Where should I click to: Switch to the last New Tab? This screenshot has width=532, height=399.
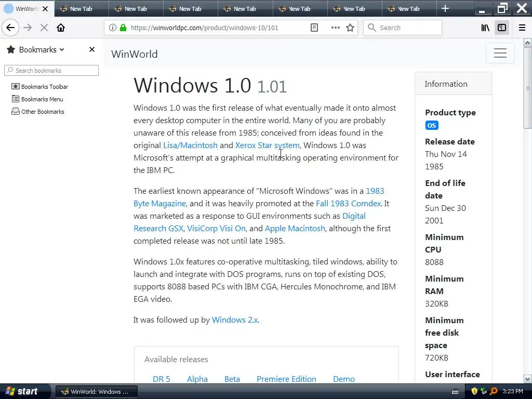click(x=409, y=9)
